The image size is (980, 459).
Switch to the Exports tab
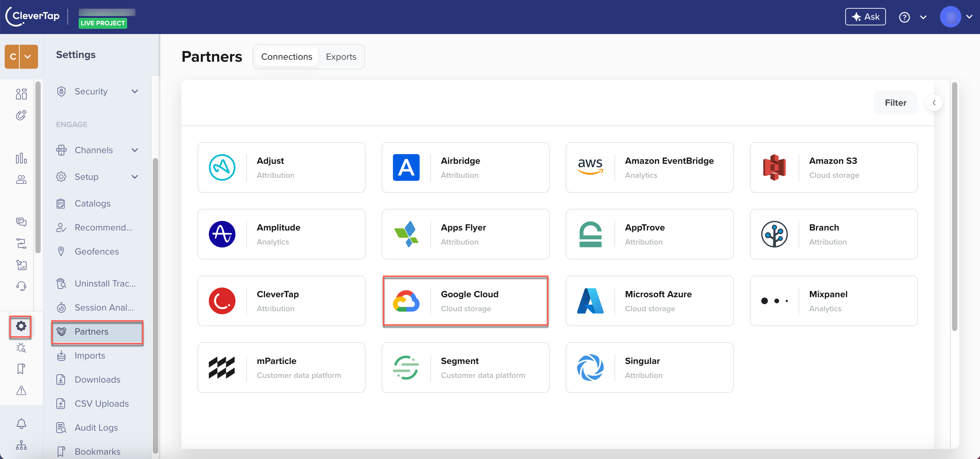[x=341, y=57]
